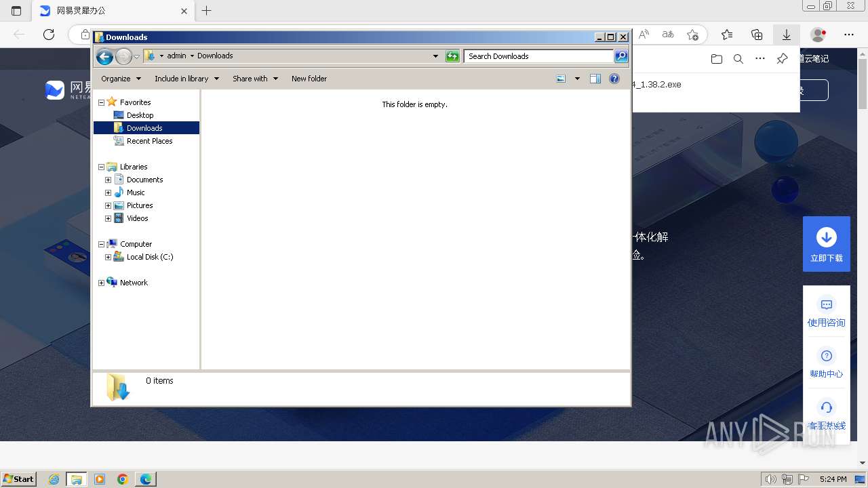Open a new browser tab

pos(207,11)
